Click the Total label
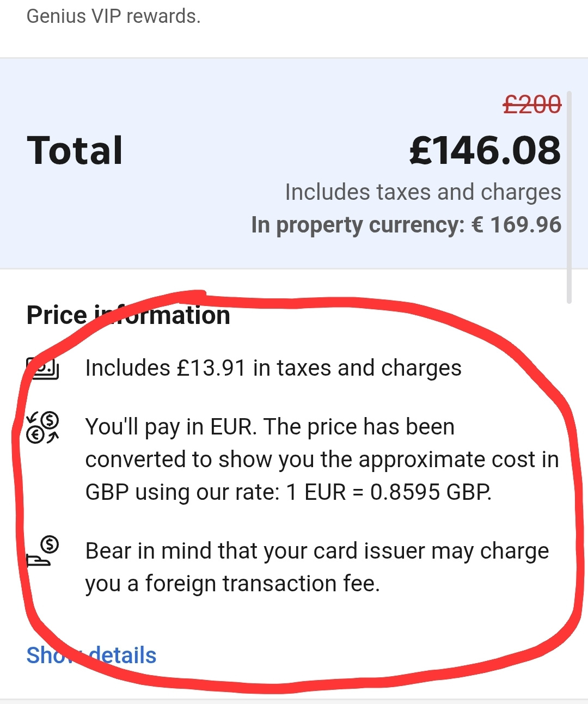 (75, 150)
